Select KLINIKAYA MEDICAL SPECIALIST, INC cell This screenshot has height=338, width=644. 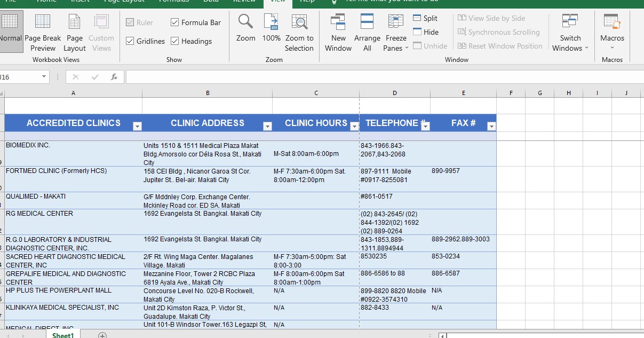coord(73,312)
